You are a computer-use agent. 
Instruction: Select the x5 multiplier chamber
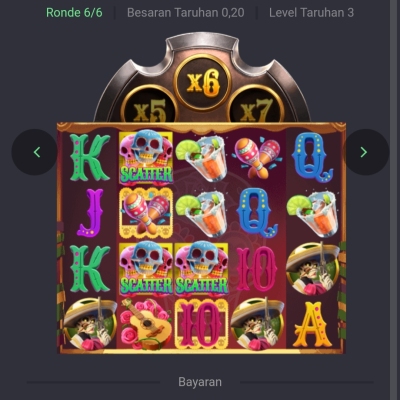click(149, 106)
